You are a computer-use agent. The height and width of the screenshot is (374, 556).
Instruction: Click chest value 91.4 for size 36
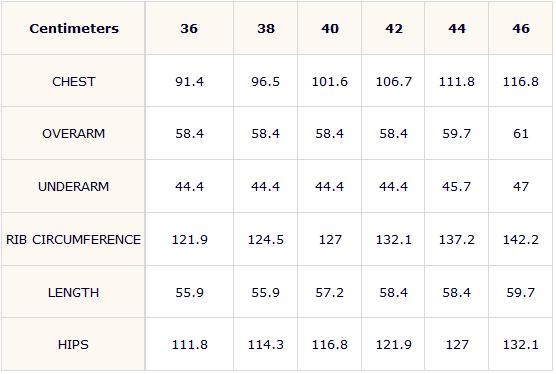point(190,82)
